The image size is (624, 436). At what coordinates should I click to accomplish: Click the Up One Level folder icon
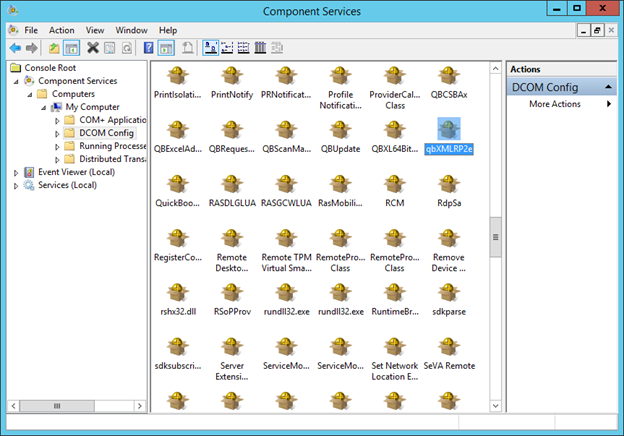pyautogui.click(x=53, y=47)
